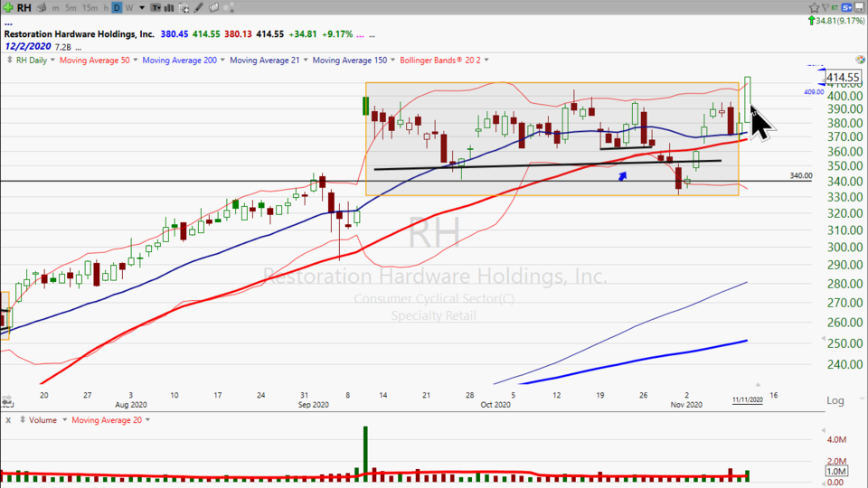868x488 pixels.
Task: Expand the Bollinger Bands dropdown arrow
Action: [486, 60]
